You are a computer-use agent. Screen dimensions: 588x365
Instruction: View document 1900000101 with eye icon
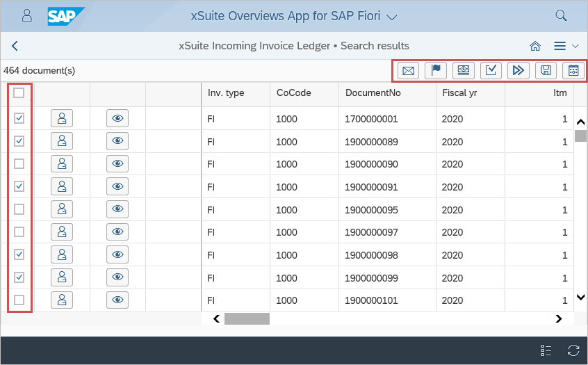click(117, 300)
